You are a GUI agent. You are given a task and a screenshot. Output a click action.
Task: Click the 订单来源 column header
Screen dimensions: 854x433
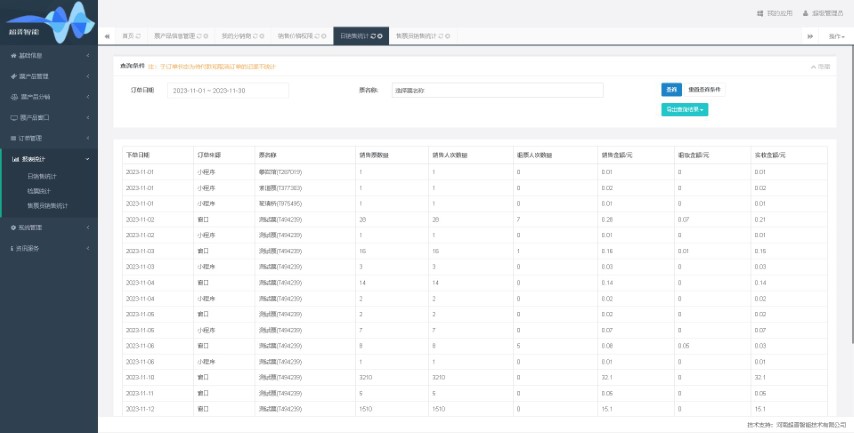click(x=224, y=155)
